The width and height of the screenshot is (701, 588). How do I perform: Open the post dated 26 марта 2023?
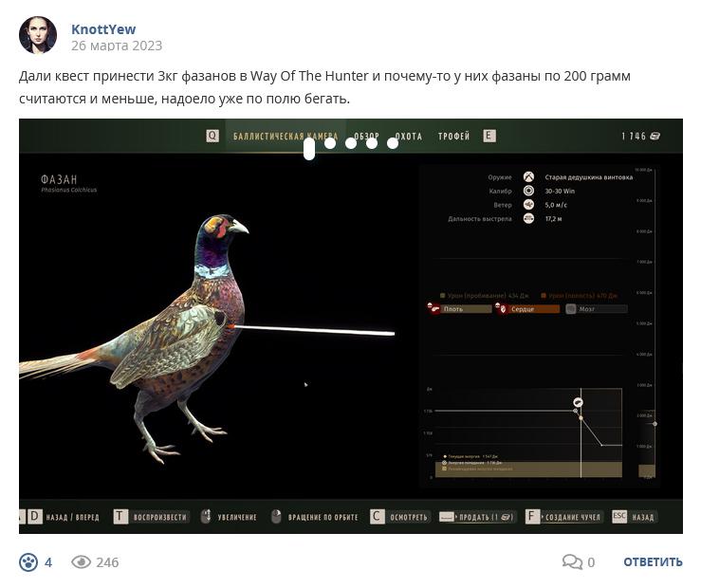click(x=117, y=46)
